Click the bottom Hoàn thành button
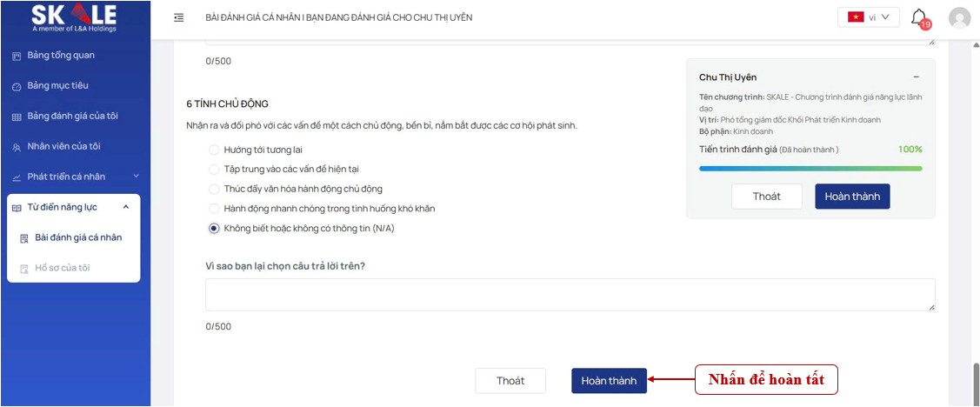The height and width of the screenshot is (407, 980). [x=609, y=381]
